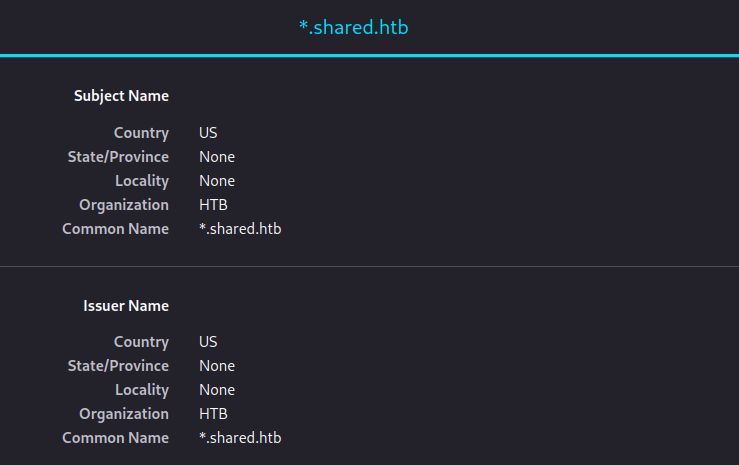Click the Country label under Subject Name
The width and height of the screenshot is (739, 465).
coord(141,132)
